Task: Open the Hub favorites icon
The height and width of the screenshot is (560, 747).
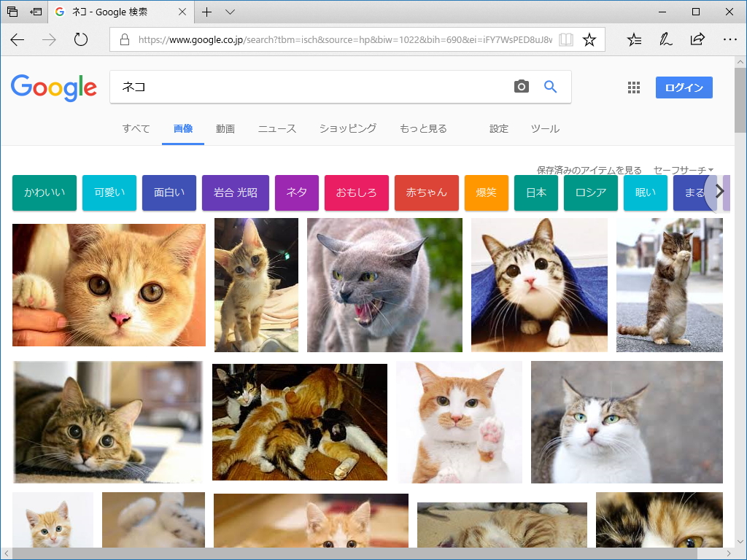Action: 633,39
